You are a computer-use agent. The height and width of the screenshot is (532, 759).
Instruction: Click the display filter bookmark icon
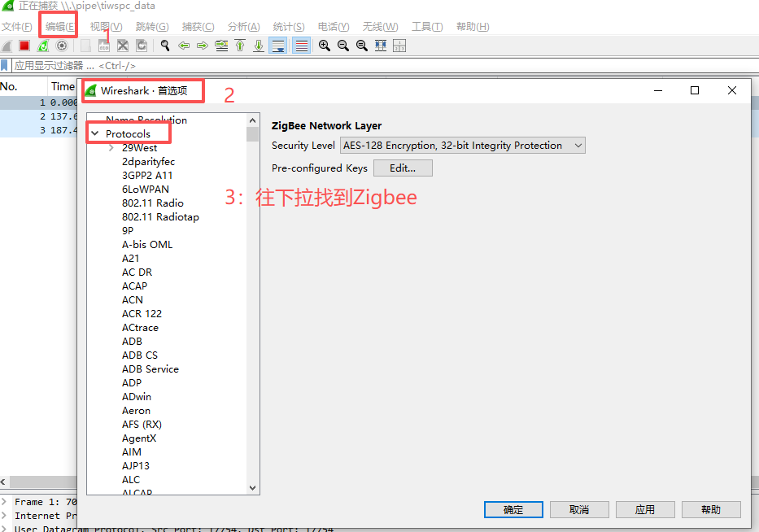4,65
